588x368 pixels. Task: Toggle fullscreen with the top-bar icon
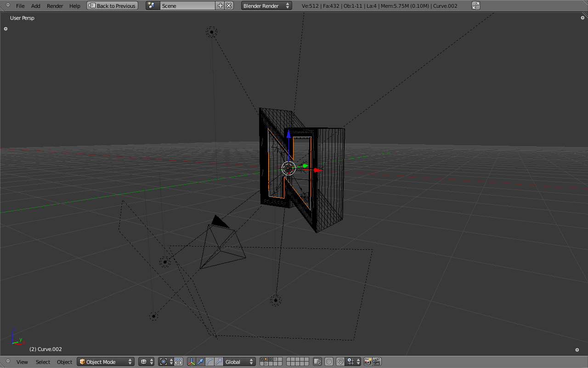tap(476, 6)
